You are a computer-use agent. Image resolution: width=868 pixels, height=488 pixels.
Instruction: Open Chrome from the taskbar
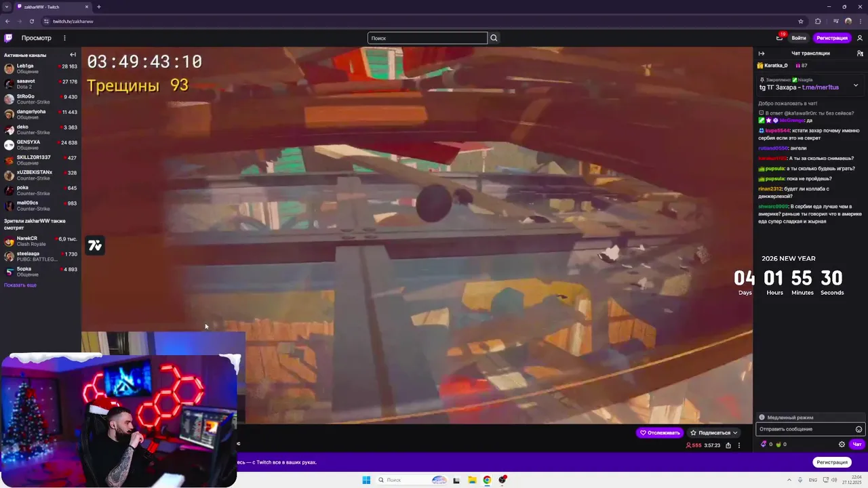[x=487, y=480]
